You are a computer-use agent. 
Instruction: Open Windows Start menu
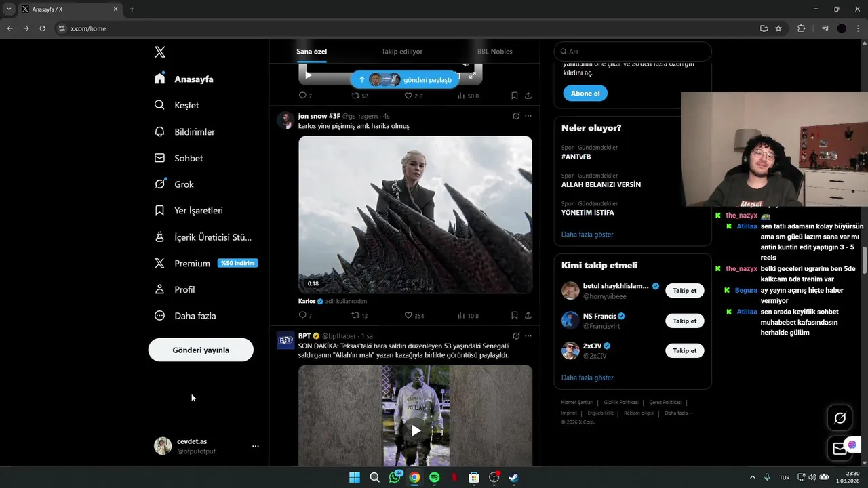(355, 477)
